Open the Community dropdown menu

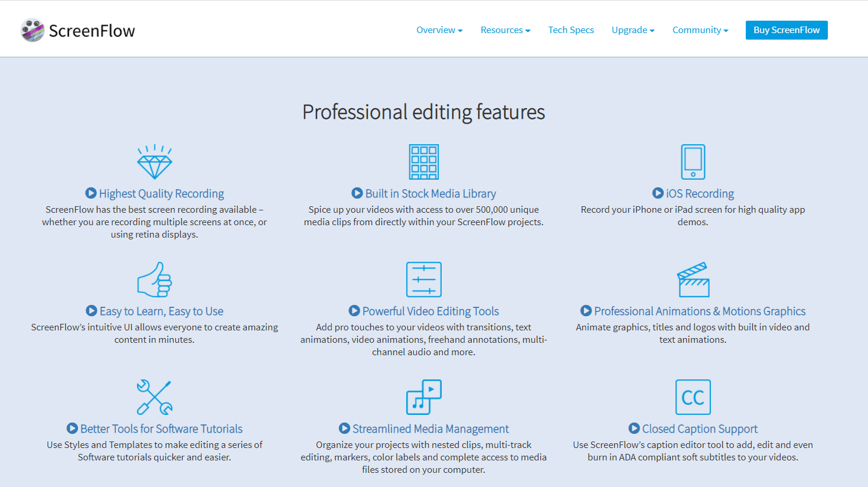click(700, 30)
